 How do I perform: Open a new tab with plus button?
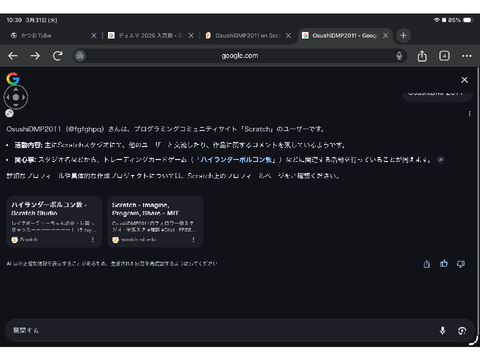click(x=403, y=35)
